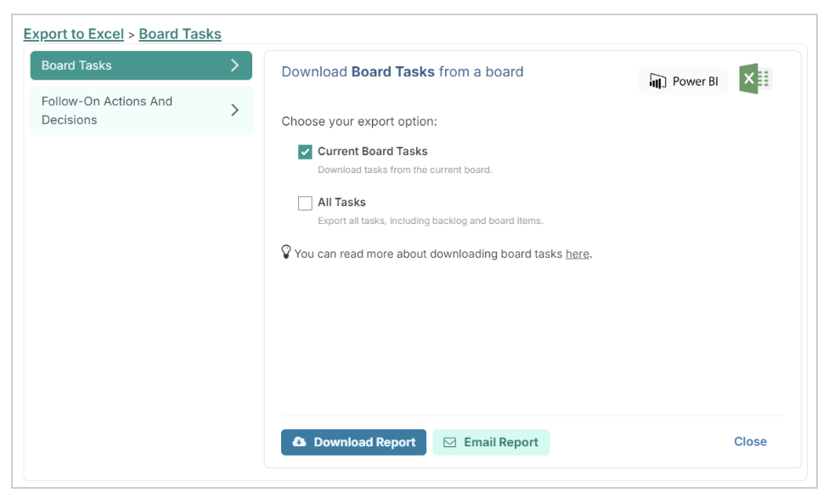Select the Current Board Tasks label
This screenshot has width=834, height=504.
(372, 152)
